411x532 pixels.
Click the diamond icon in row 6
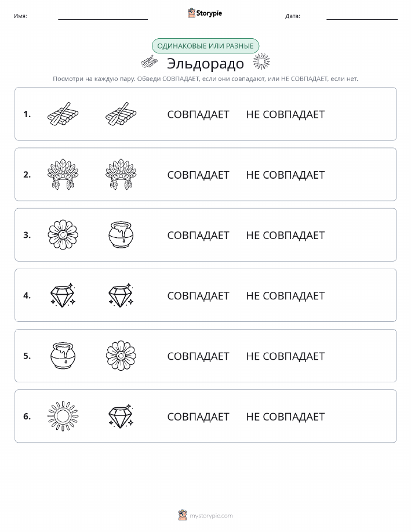click(x=121, y=416)
